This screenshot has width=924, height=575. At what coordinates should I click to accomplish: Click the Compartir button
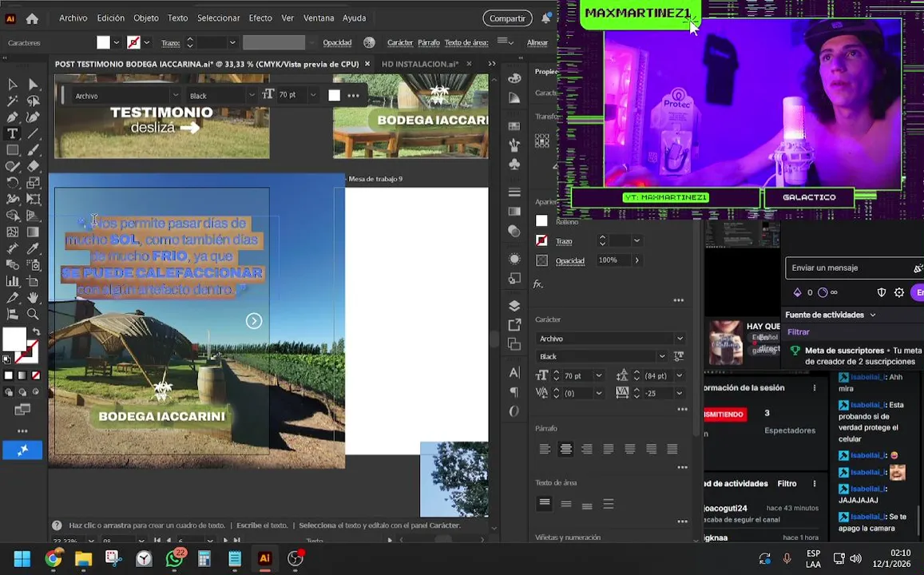coord(507,18)
